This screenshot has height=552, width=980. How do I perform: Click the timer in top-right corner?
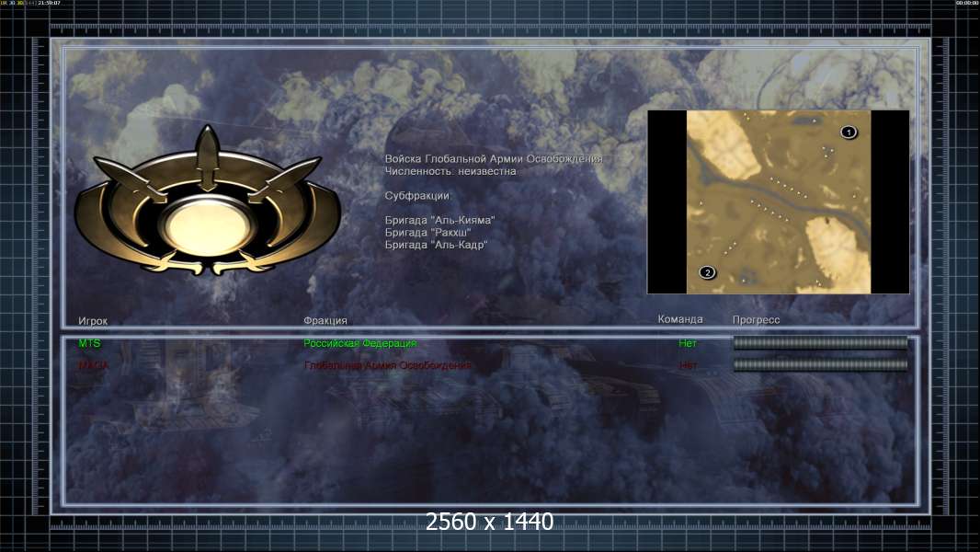click(x=967, y=3)
